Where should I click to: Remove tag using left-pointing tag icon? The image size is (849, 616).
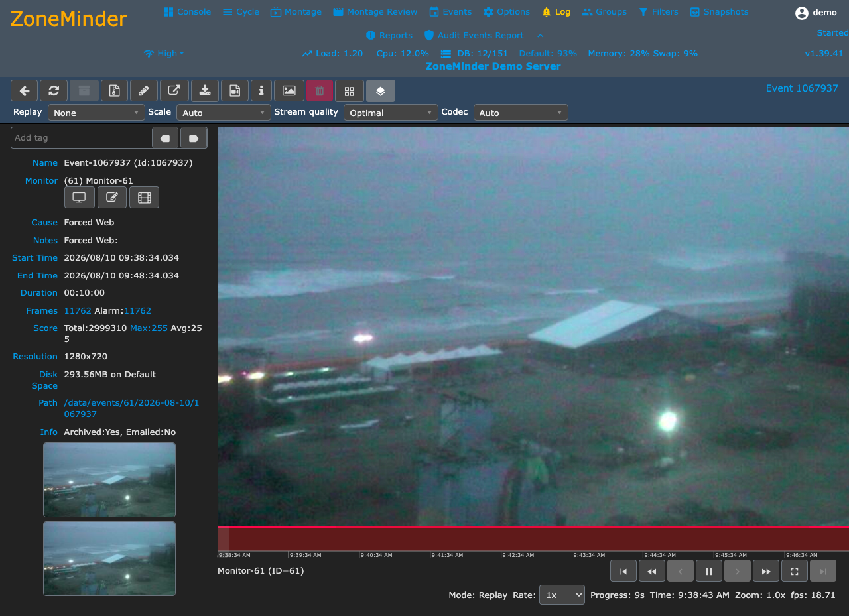click(165, 138)
